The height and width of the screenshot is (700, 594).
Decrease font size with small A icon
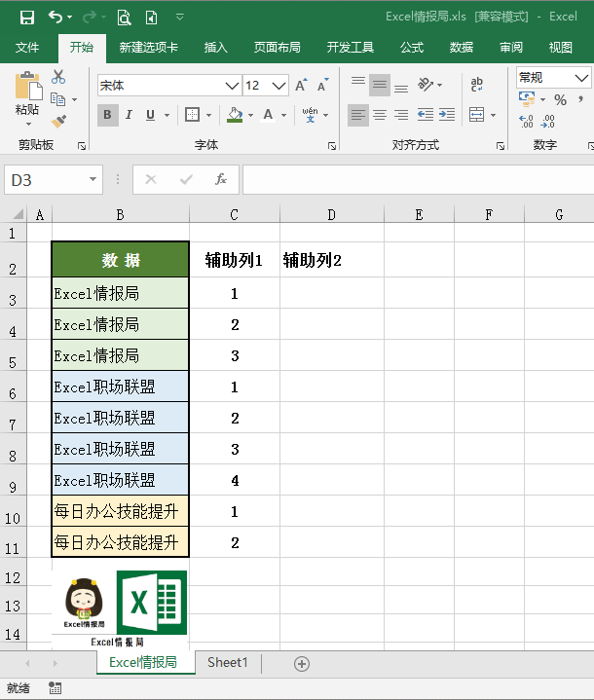[x=323, y=85]
